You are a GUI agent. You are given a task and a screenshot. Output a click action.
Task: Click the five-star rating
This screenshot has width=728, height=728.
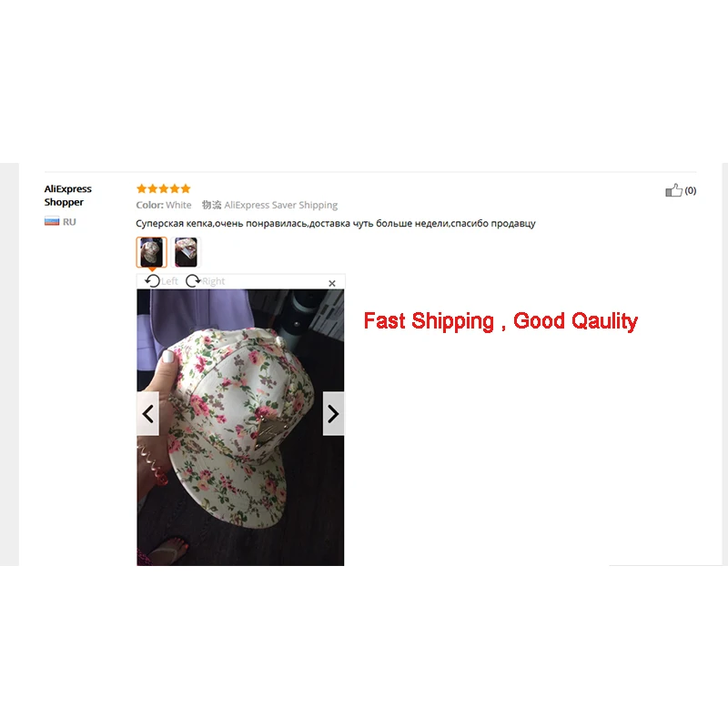(164, 188)
